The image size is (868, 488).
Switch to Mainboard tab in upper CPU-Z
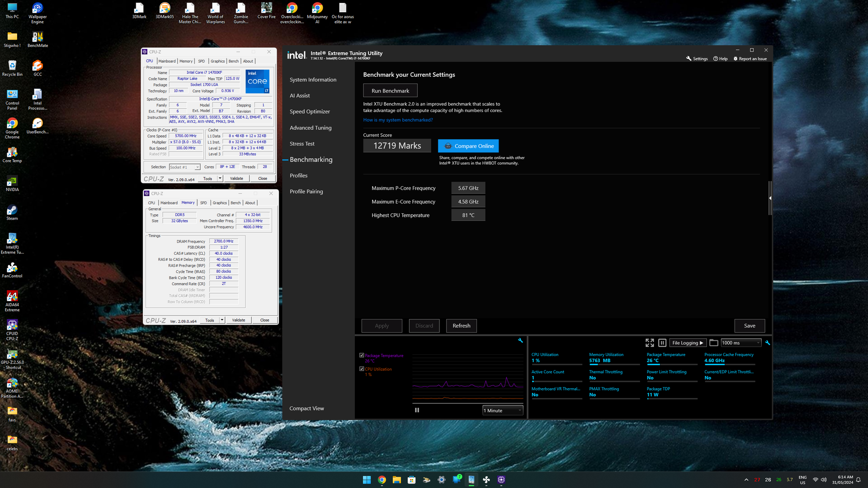[x=167, y=61]
